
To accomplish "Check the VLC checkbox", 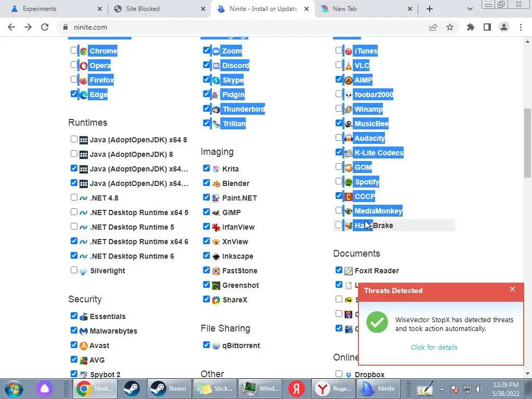I will pos(339,65).
